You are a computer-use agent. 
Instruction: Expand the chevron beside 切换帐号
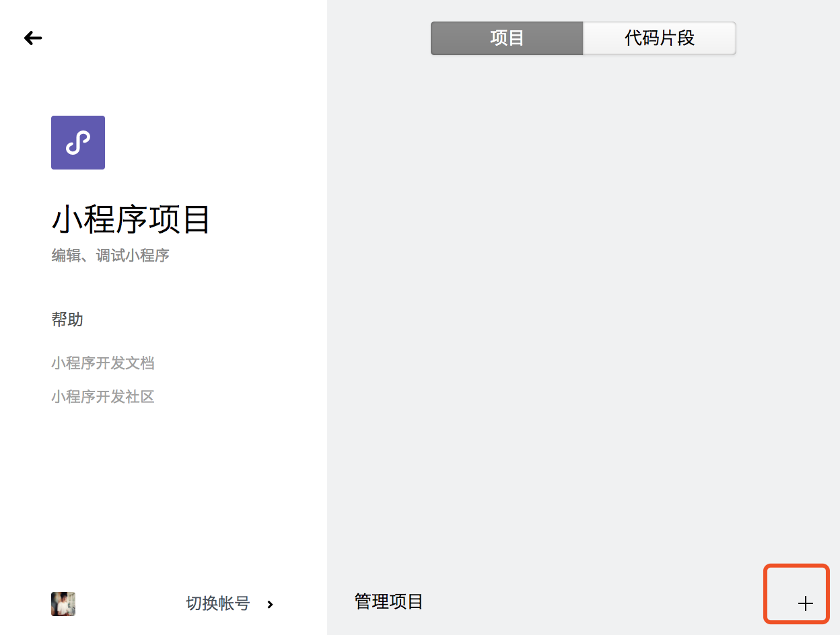click(270, 604)
